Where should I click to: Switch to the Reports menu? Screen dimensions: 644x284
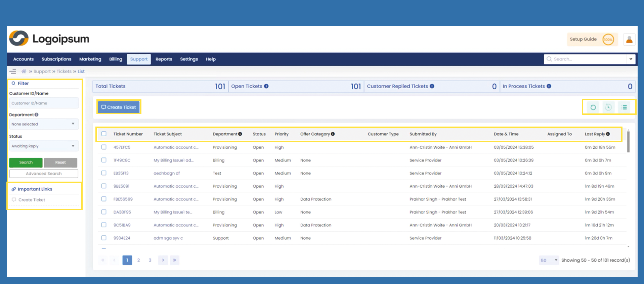coord(164,59)
